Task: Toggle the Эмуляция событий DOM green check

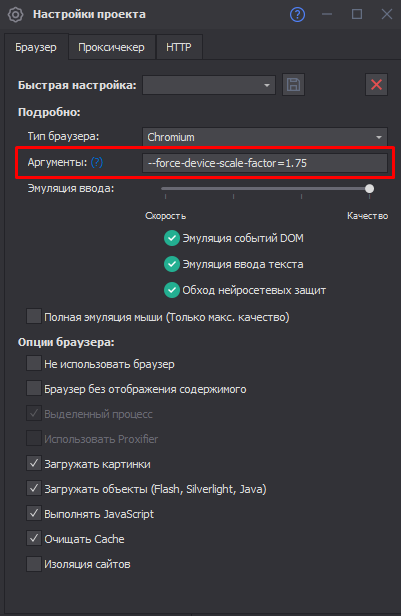Action: (x=172, y=238)
